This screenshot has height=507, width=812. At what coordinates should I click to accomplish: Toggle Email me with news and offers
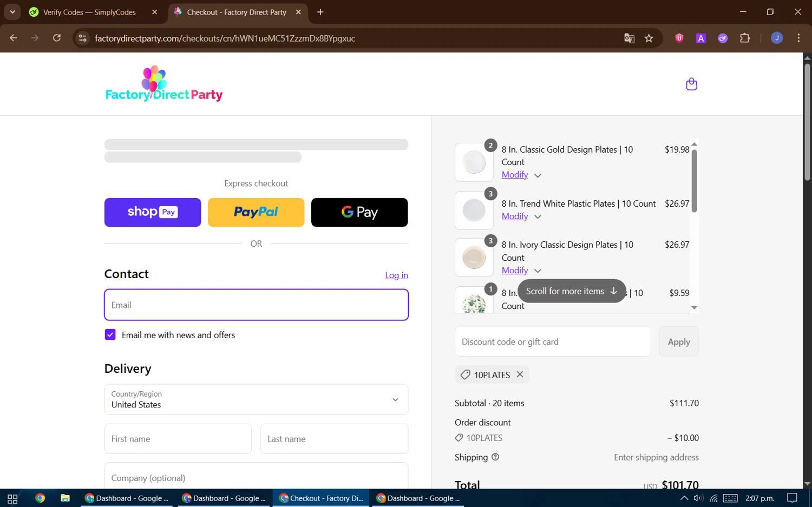click(110, 335)
